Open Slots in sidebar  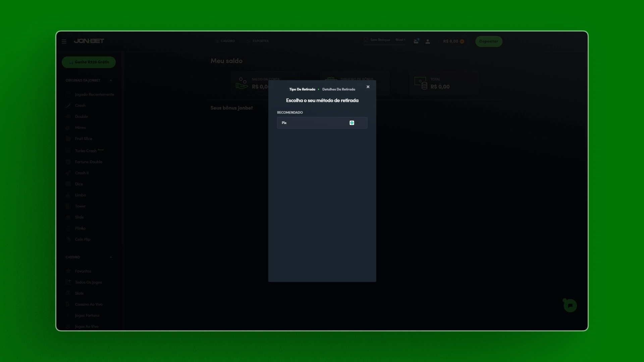[75, 293]
